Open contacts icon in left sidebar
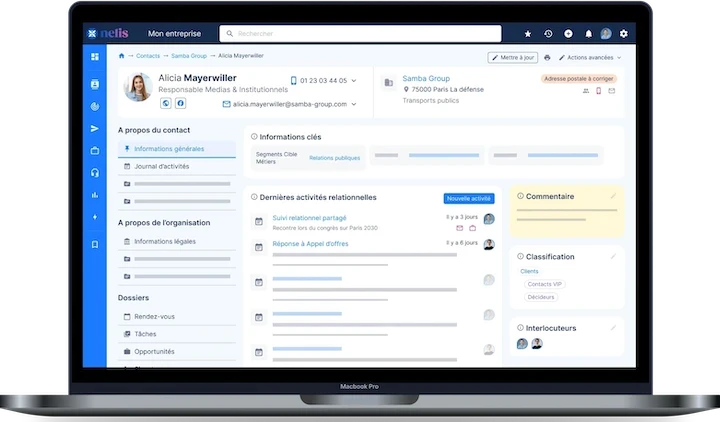This screenshot has height=422, width=720. pyautogui.click(x=95, y=84)
